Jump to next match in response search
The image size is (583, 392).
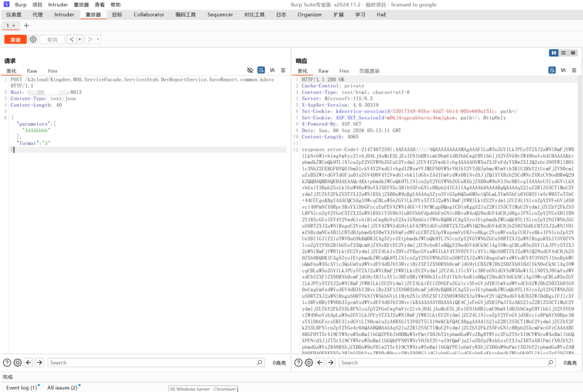coord(330,363)
